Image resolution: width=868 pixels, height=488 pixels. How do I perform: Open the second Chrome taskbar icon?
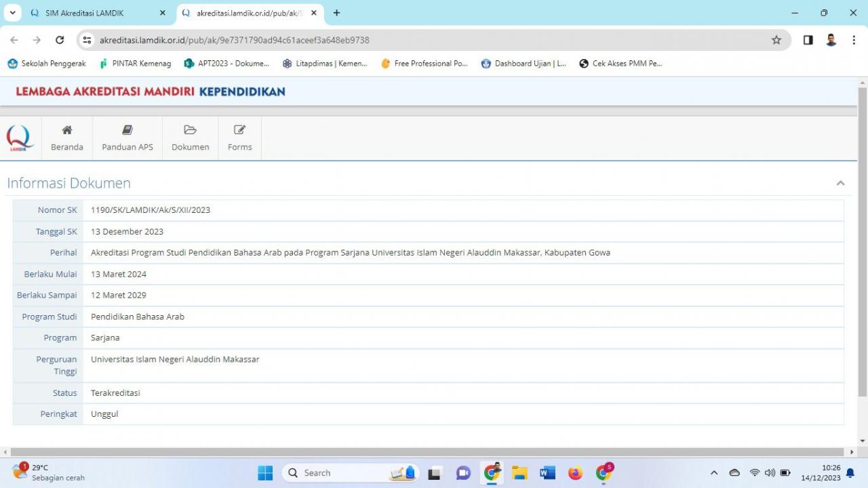point(604,472)
